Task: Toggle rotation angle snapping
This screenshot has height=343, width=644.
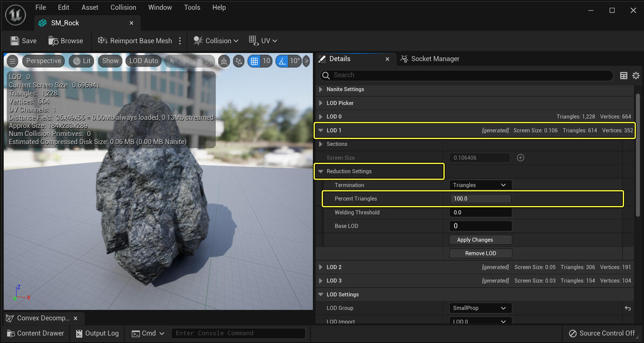Action: click(x=281, y=61)
